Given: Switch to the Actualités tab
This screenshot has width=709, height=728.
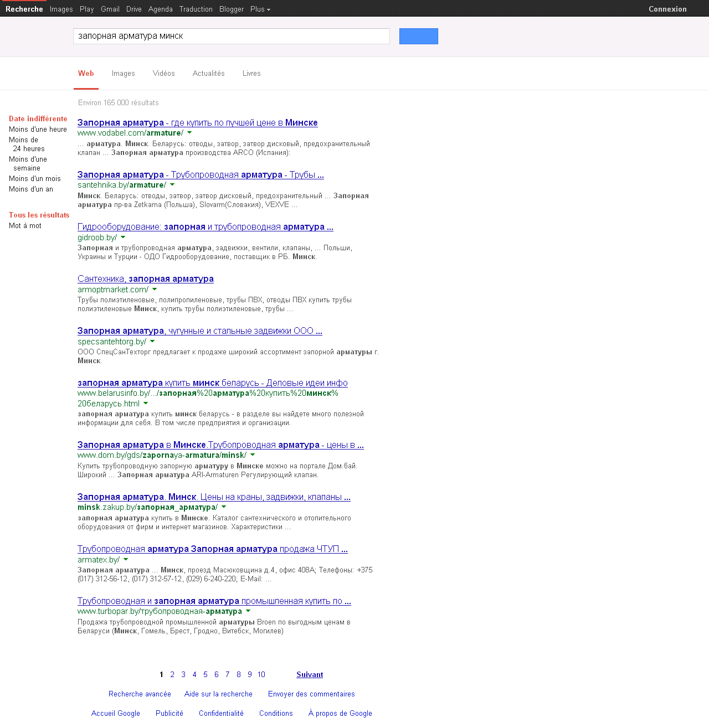Looking at the screenshot, I should [x=209, y=73].
